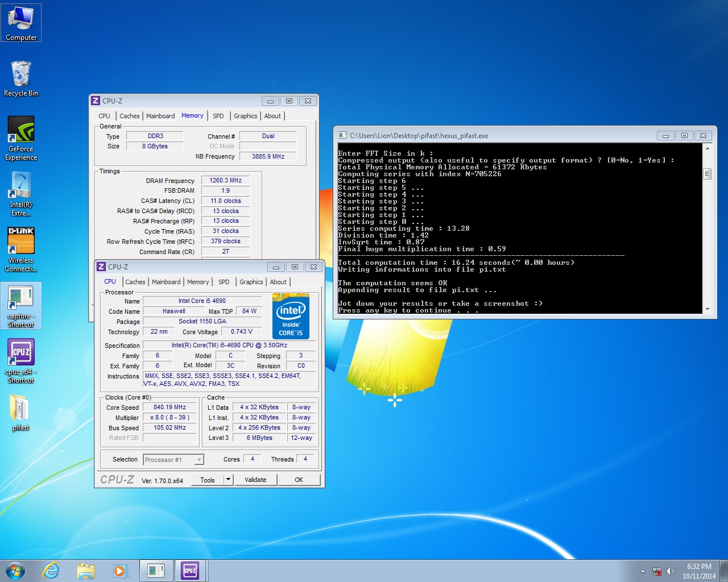Open the volume speaker tray icon
The image size is (728, 582).
coord(671,571)
